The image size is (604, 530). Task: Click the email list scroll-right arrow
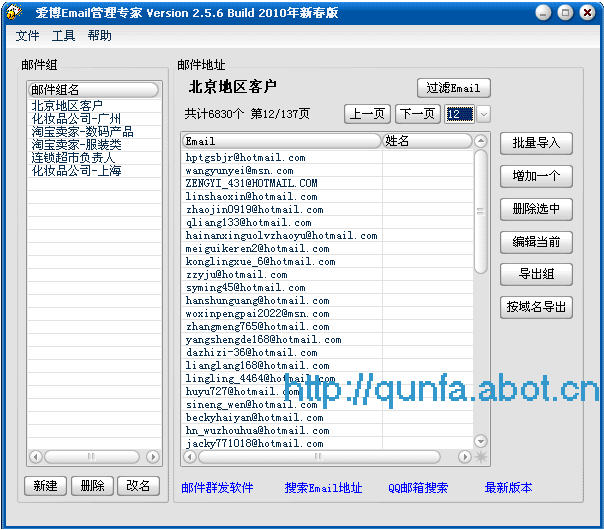pyautogui.click(x=465, y=457)
